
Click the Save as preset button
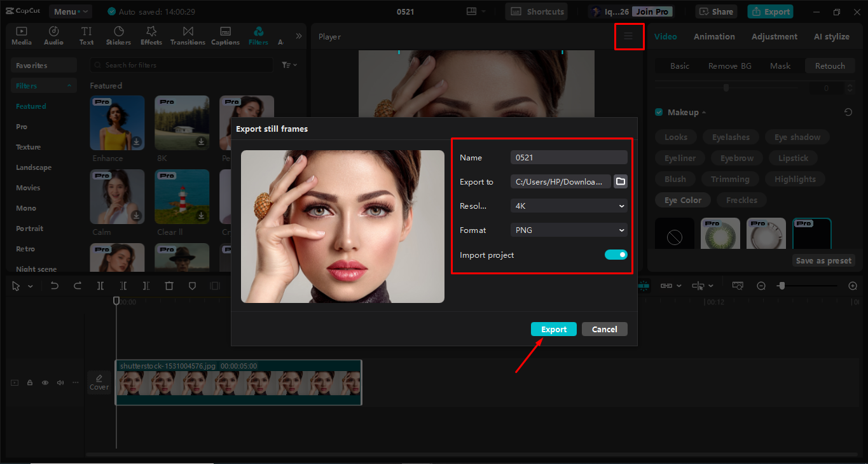tap(823, 260)
